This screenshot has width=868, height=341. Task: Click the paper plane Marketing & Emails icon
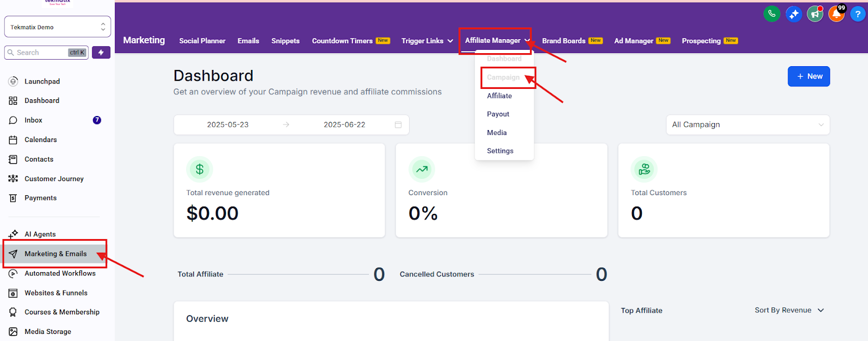pyautogui.click(x=13, y=254)
